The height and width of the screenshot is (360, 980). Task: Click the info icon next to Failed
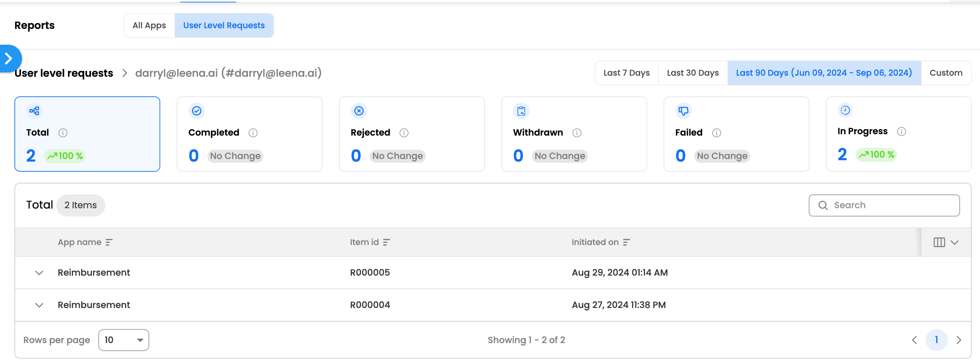coord(716,133)
